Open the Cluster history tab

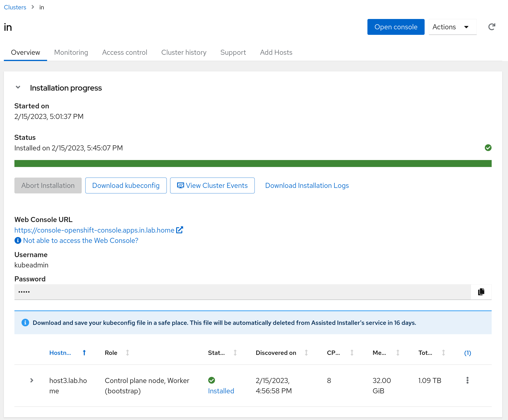point(184,52)
